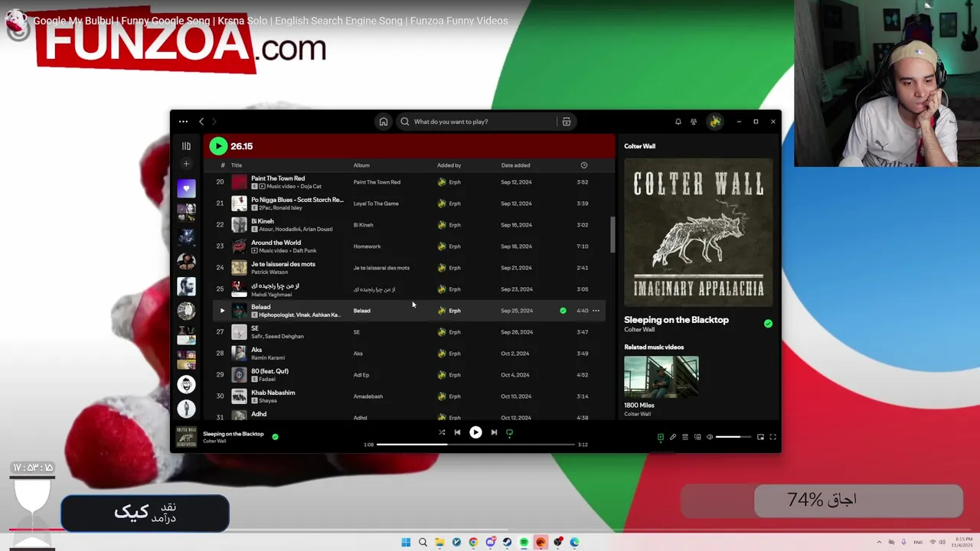
Task: Open Microsoft Edge from taskbar
Action: pyautogui.click(x=574, y=542)
